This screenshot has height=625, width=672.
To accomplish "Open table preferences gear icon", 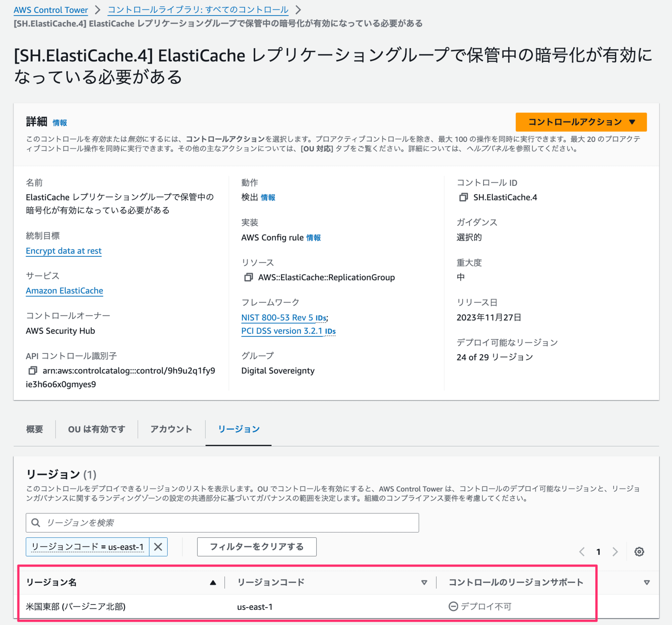I will point(639,552).
